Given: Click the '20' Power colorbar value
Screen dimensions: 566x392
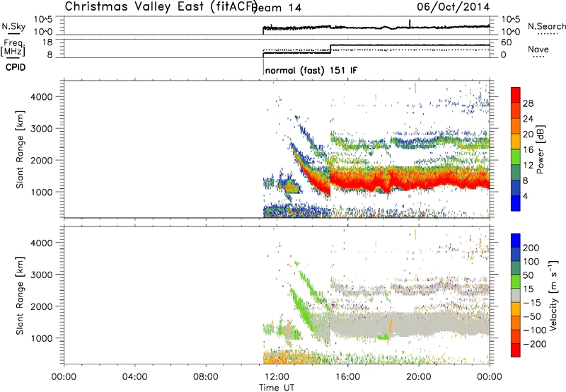Looking at the screenshot, I should (528, 134).
